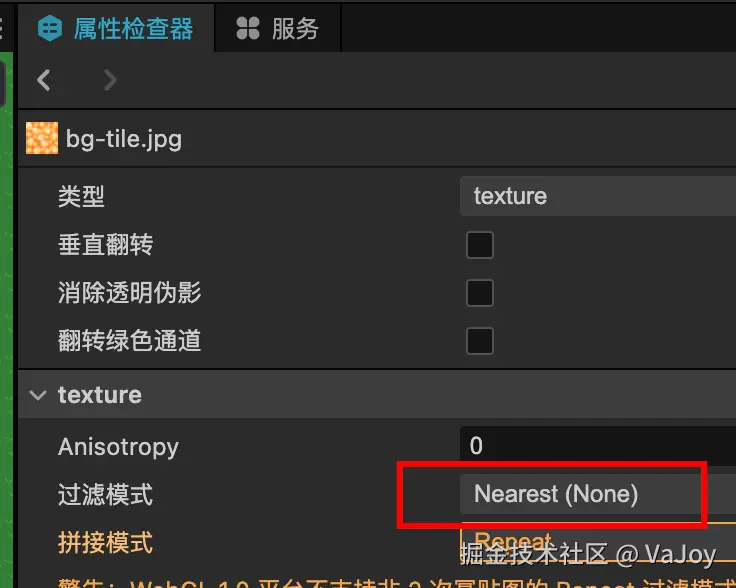Click the Anisotropy value field

[x=598, y=445]
